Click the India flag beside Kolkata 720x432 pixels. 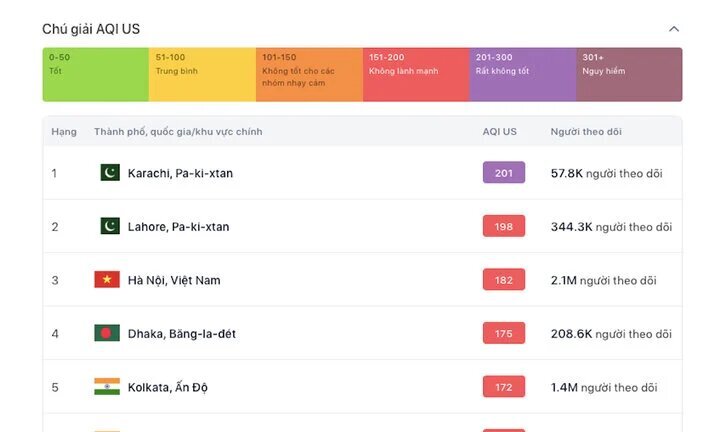[107, 387]
